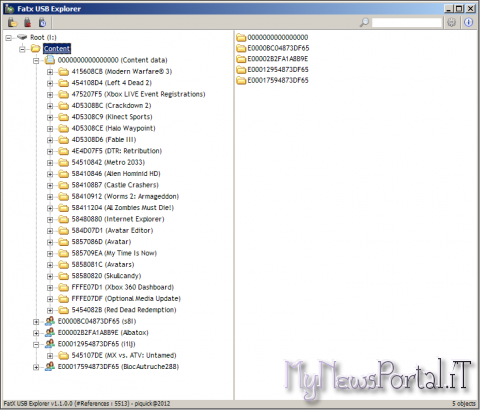Collapse the 0000000000000000 Content data node
The image size is (480, 410).
coord(36,60)
